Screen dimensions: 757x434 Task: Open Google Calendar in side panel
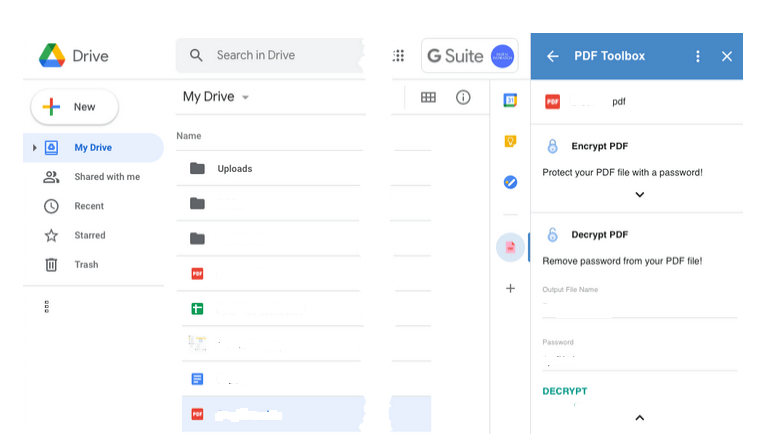click(x=510, y=100)
